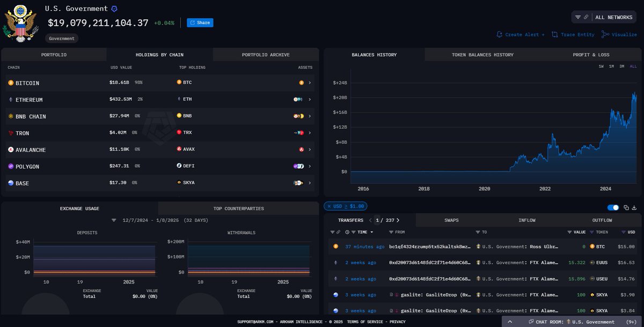Open the Inflow tab
The width and height of the screenshot is (644, 327).
pos(527,220)
